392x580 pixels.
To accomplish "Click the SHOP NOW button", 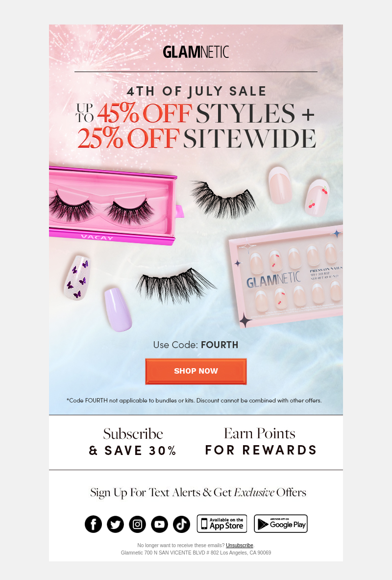I will click(x=196, y=371).
